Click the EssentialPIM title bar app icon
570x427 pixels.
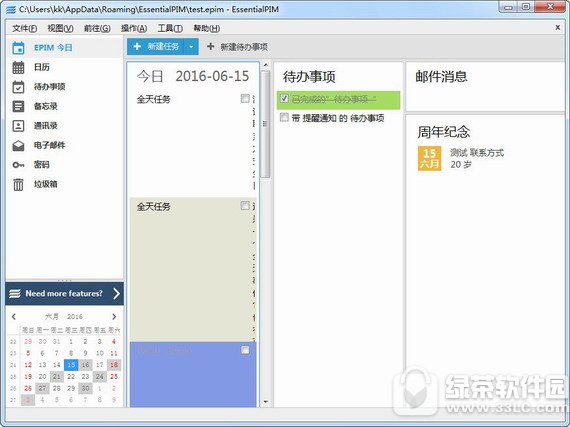click(x=11, y=9)
